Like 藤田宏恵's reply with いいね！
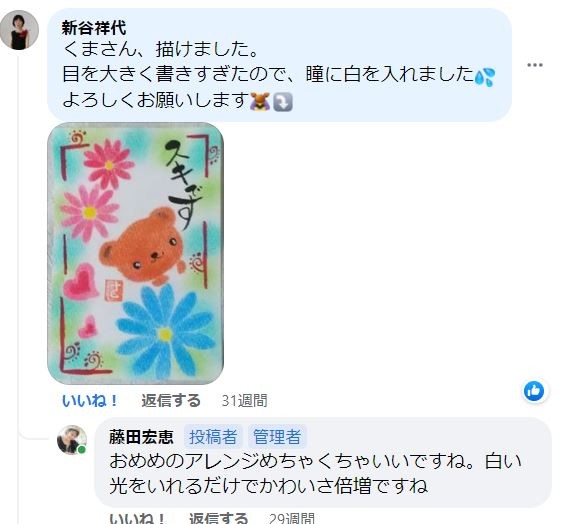Image resolution: width=564 pixels, height=524 pixels. pos(137,519)
